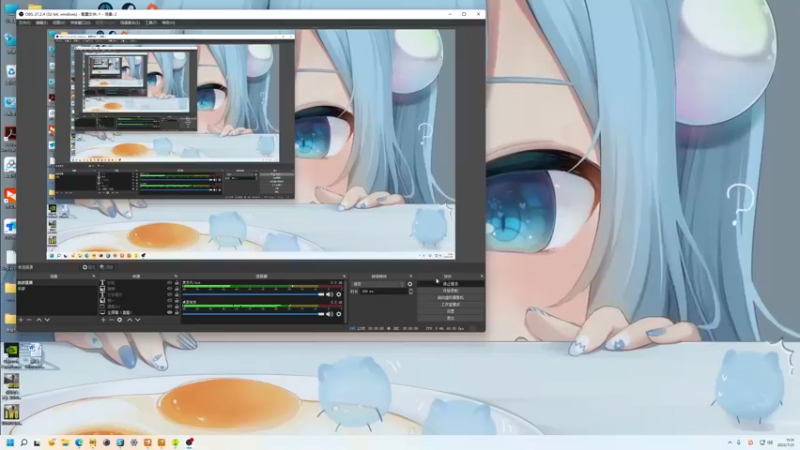Open the NVIDIA GeForce desktop shortcut

(11, 355)
